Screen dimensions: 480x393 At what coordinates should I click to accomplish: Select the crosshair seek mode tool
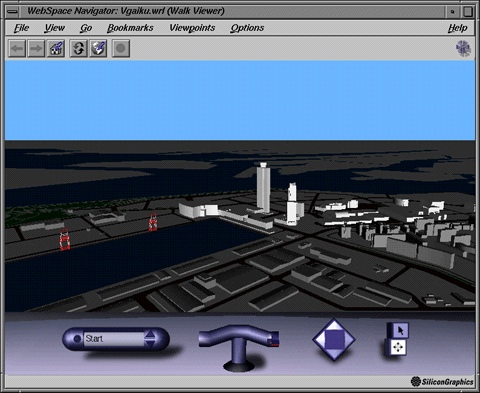coord(398,347)
